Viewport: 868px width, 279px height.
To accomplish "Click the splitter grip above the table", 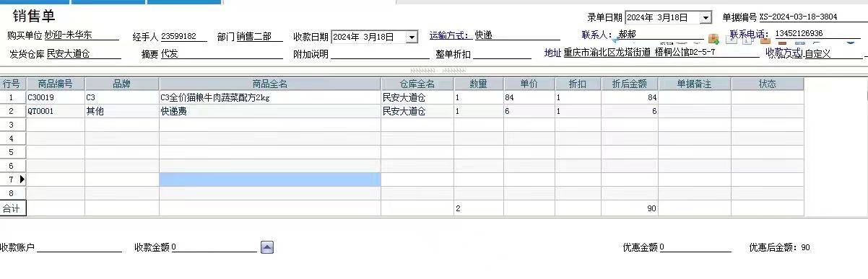I will (x=438, y=71).
